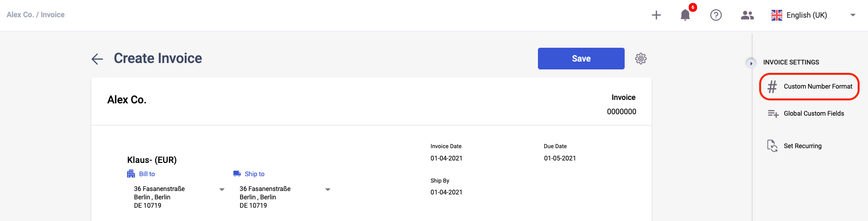The height and width of the screenshot is (221, 868).
Task: Collapse the Invoice Settings side panel
Action: 751,63
